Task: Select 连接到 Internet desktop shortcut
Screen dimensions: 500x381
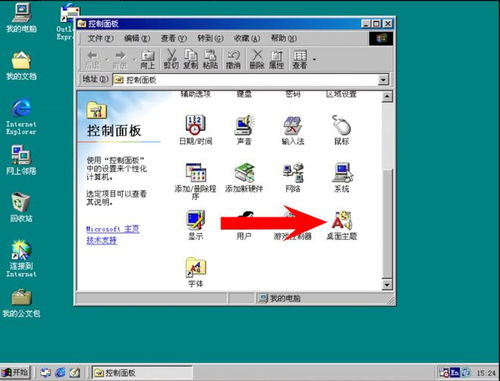Action: click(21, 258)
